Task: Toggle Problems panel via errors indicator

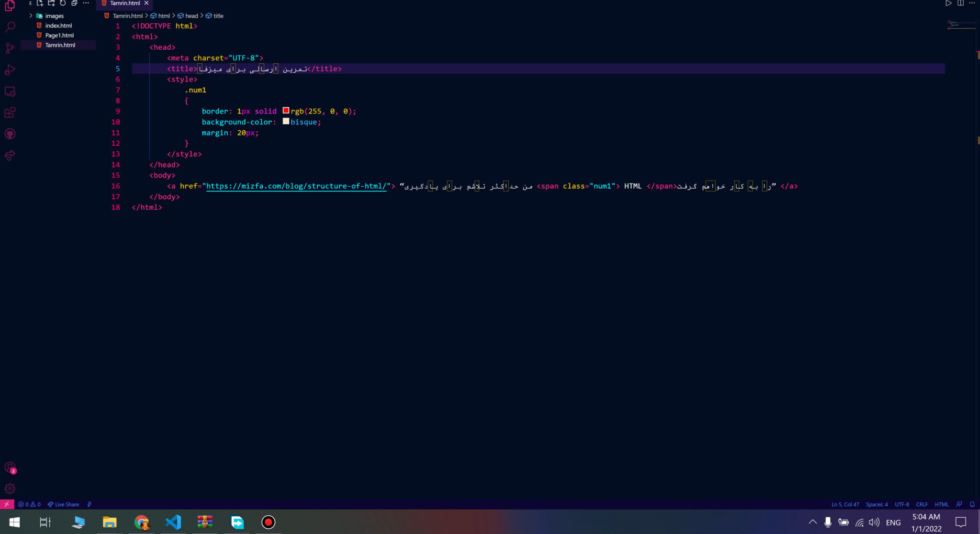Action: point(29,504)
